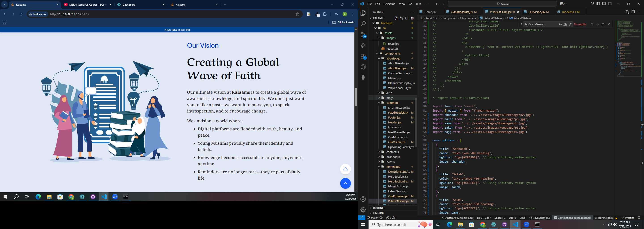644x229 pixels.
Task: Open the Selection menu in VS Code
Action: (390, 4)
